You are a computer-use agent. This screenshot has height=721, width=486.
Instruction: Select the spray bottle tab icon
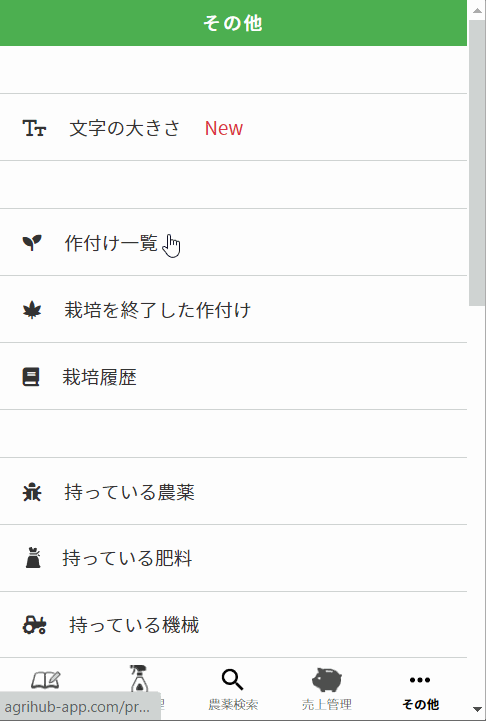[138, 678]
